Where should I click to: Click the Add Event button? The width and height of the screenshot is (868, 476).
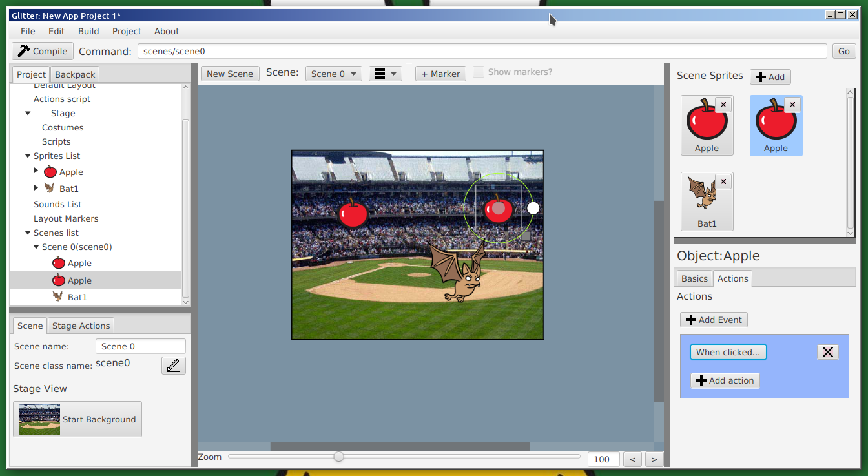click(x=714, y=320)
